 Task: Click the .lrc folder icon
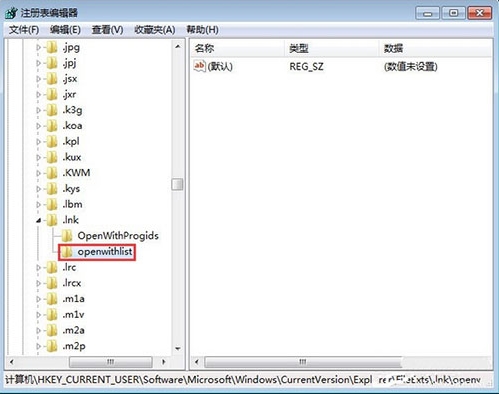pyautogui.click(x=52, y=268)
